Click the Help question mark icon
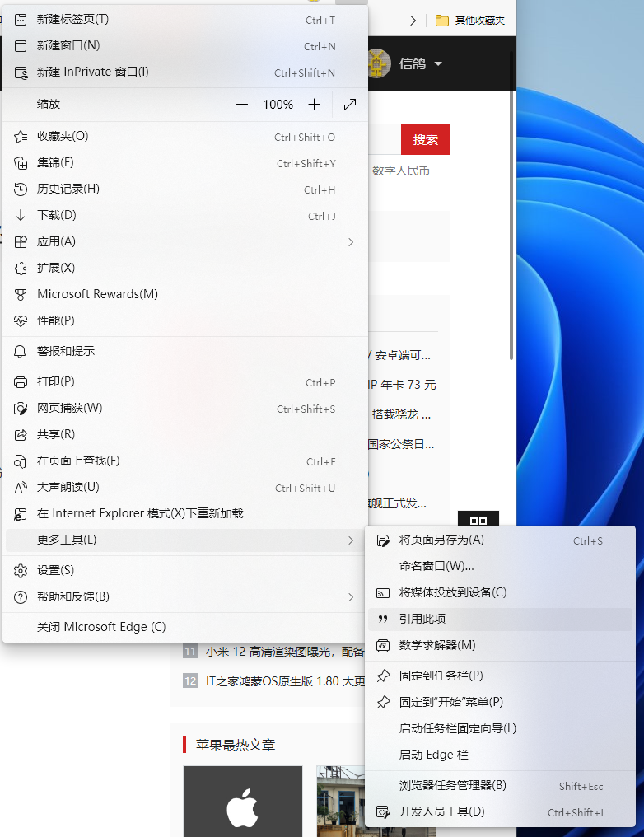 [x=21, y=596]
